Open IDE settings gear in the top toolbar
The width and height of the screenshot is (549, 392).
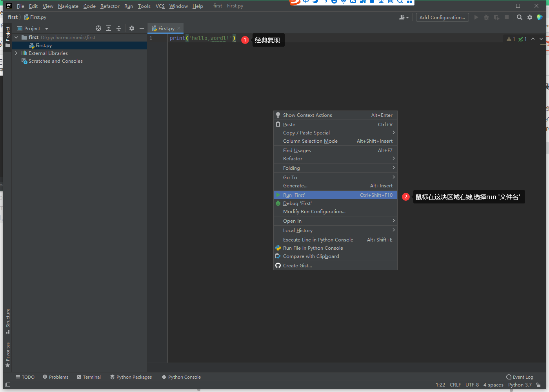(530, 17)
